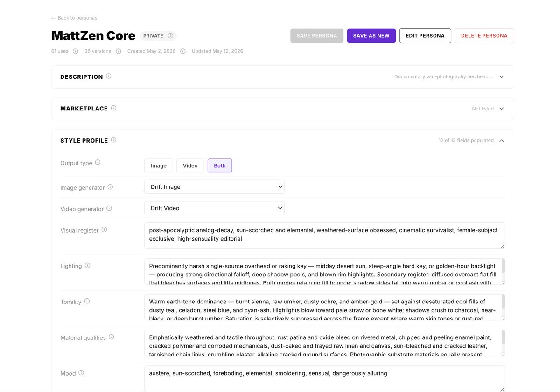The image size is (560, 392).
Task: Click the Save Persona button
Action: point(317,36)
